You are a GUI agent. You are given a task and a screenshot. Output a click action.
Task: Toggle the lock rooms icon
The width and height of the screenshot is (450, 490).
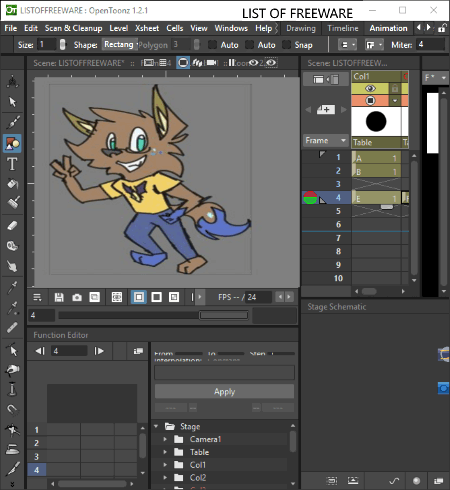pos(442,28)
